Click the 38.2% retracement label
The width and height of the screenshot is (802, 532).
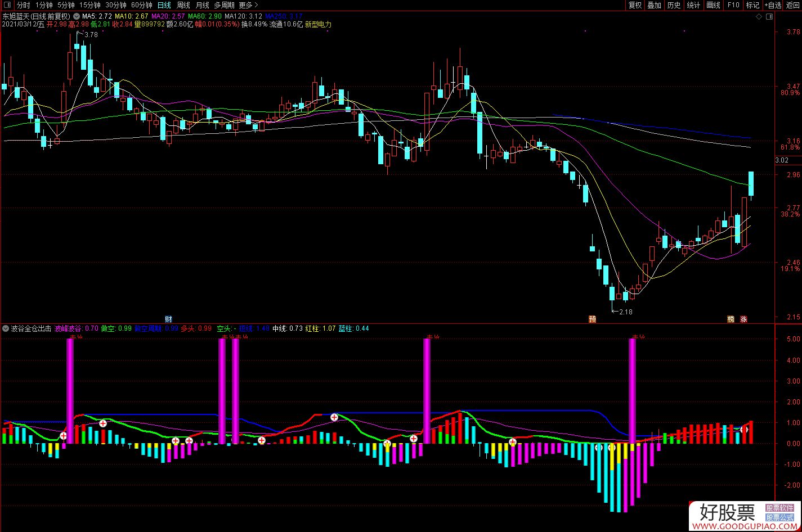point(790,214)
